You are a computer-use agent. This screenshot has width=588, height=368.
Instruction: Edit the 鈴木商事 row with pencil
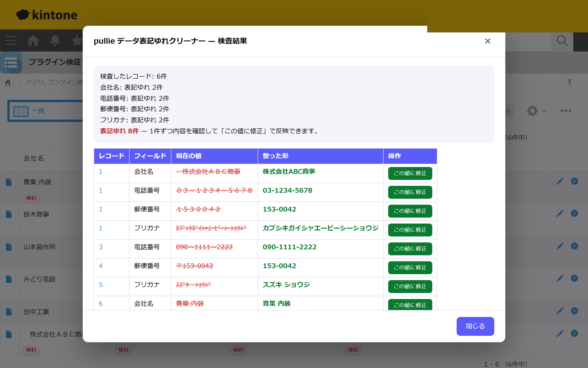[560, 213]
